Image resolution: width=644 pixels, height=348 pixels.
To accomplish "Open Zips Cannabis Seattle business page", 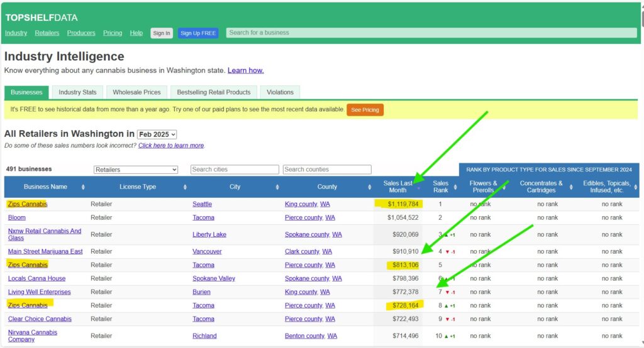I will tap(28, 204).
